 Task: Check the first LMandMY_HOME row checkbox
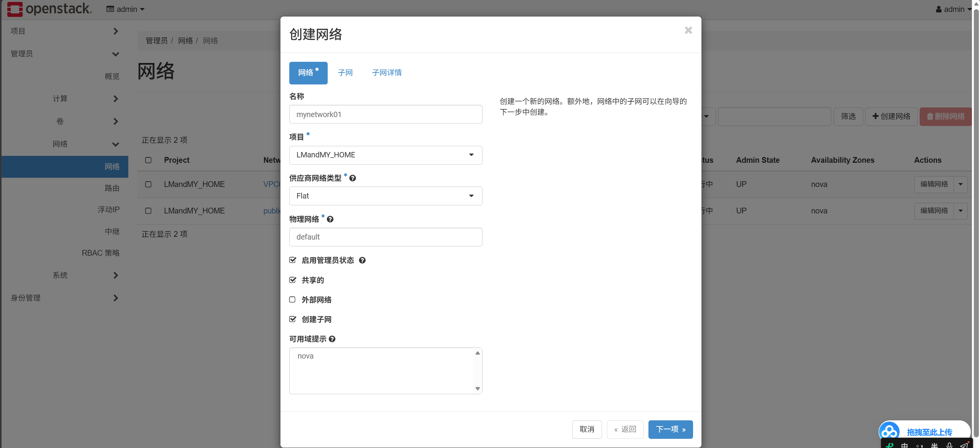148,184
